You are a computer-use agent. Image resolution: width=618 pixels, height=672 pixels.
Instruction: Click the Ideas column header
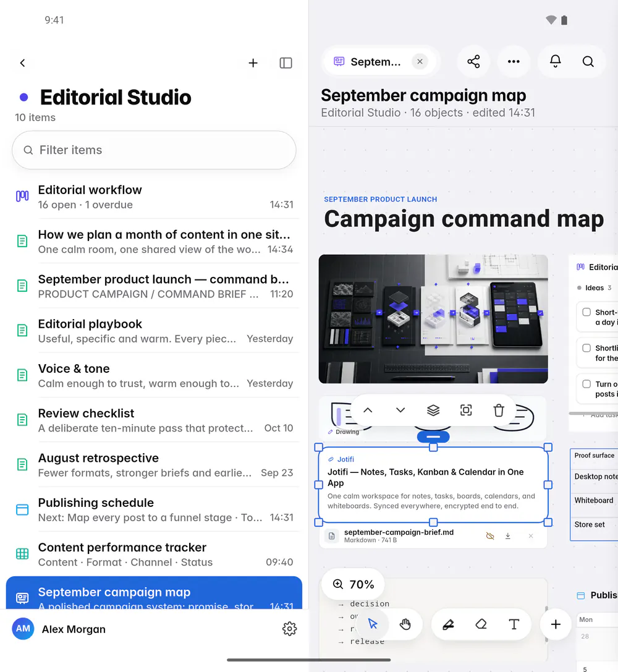[x=595, y=288]
